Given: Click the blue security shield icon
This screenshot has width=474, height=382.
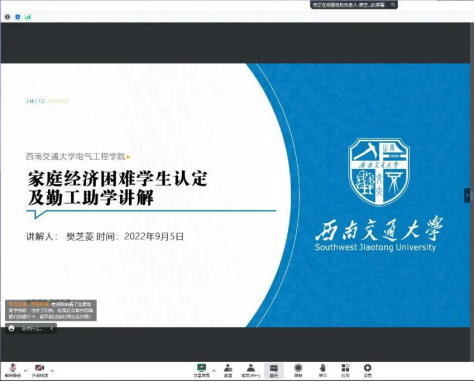Looking at the screenshot, I should [x=18, y=17].
